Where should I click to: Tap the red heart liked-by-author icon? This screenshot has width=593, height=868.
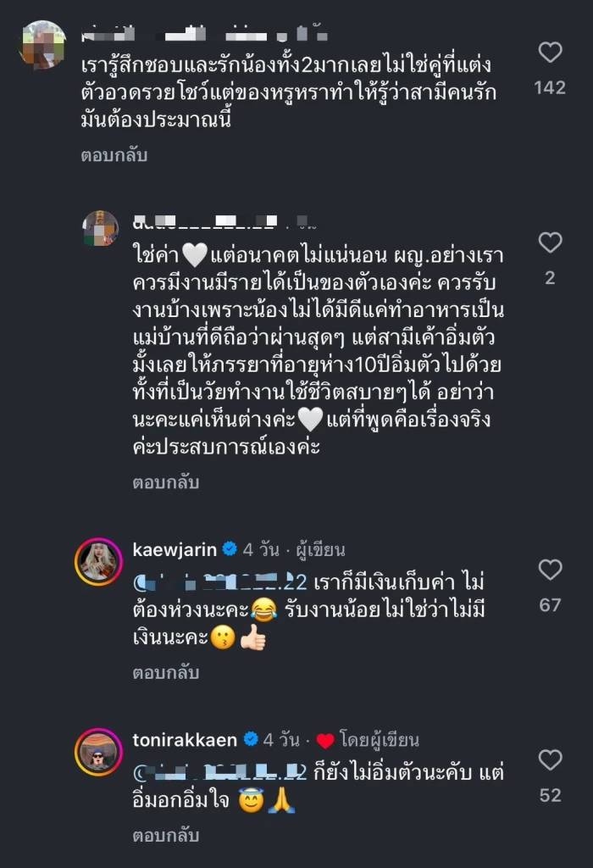[325, 741]
